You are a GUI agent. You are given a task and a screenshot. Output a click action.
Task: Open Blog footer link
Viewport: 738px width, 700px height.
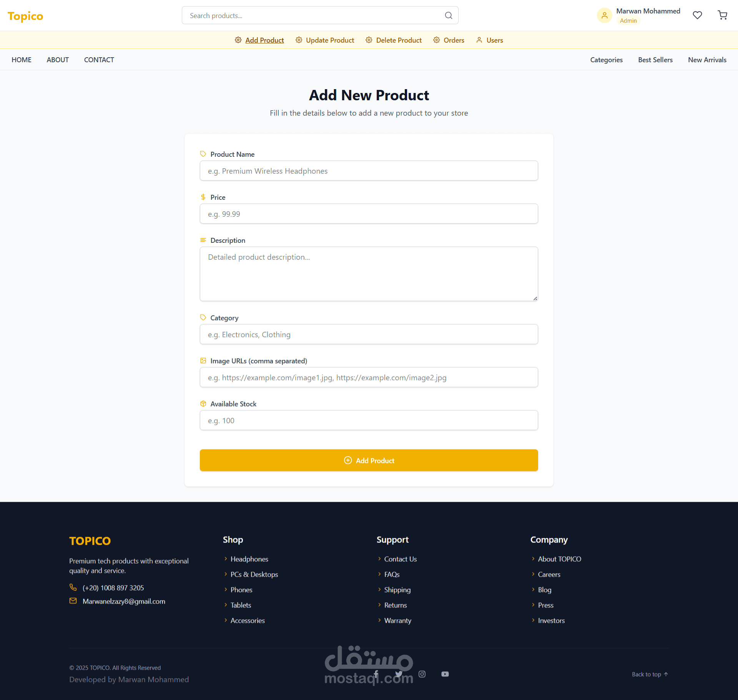(x=544, y=590)
